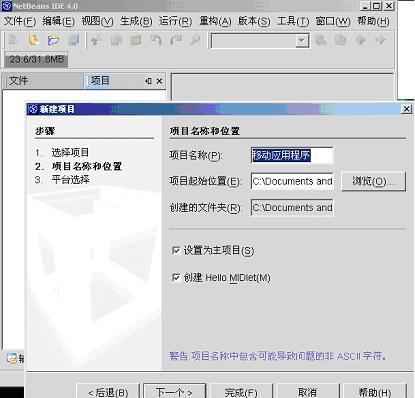Close the 项目 panel tab
Viewport: 415px width, 398px height.
[159, 81]
